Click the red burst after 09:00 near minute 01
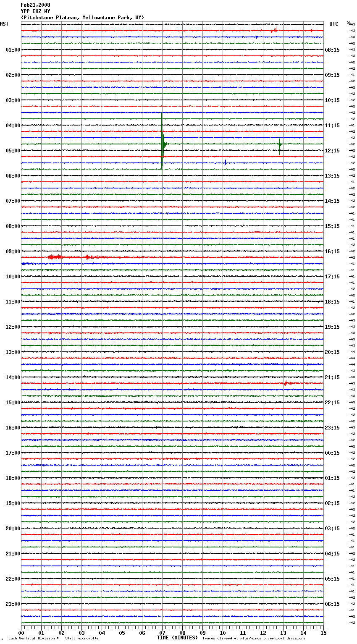Image resolution: width=357 pixels, height=644 pixels. [x=55, y=257]
